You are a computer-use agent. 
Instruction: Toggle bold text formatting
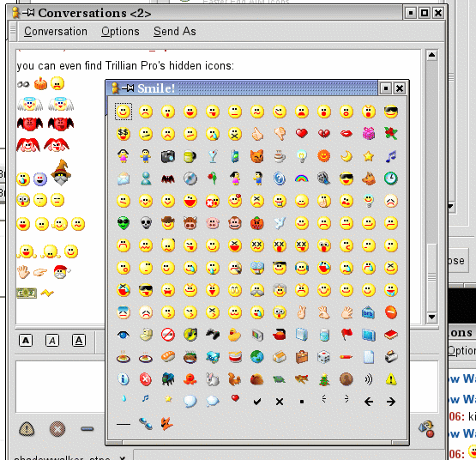(26, 341)
